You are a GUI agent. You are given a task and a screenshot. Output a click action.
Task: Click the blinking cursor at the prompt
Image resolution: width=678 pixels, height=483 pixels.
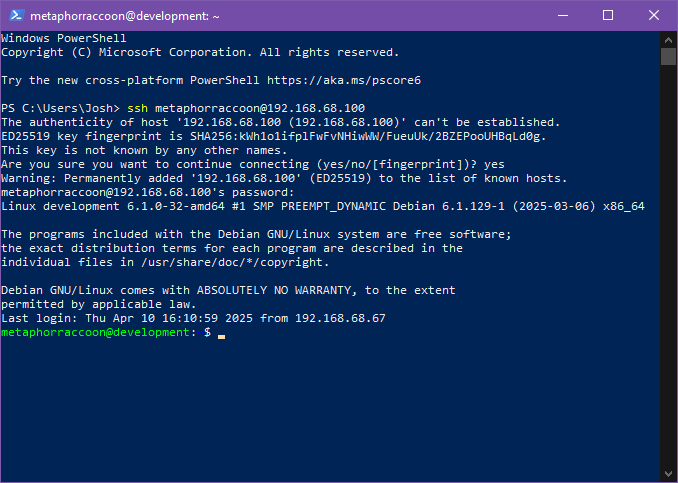click(221, 336)
